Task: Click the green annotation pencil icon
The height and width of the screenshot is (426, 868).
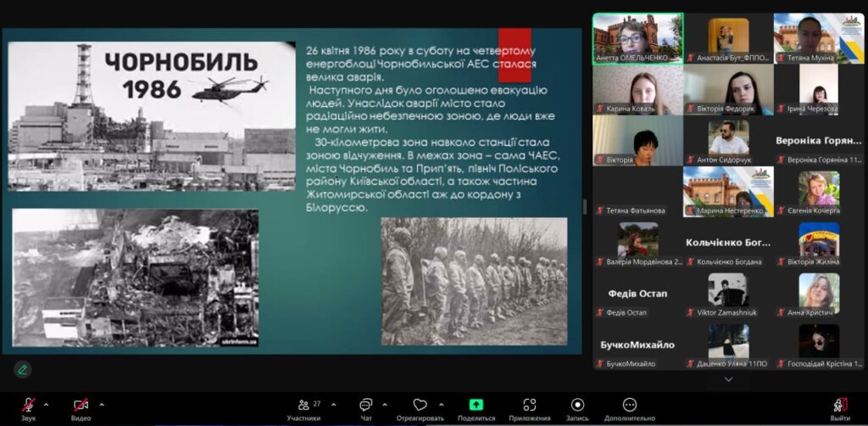Action: (x=22, y=369)
